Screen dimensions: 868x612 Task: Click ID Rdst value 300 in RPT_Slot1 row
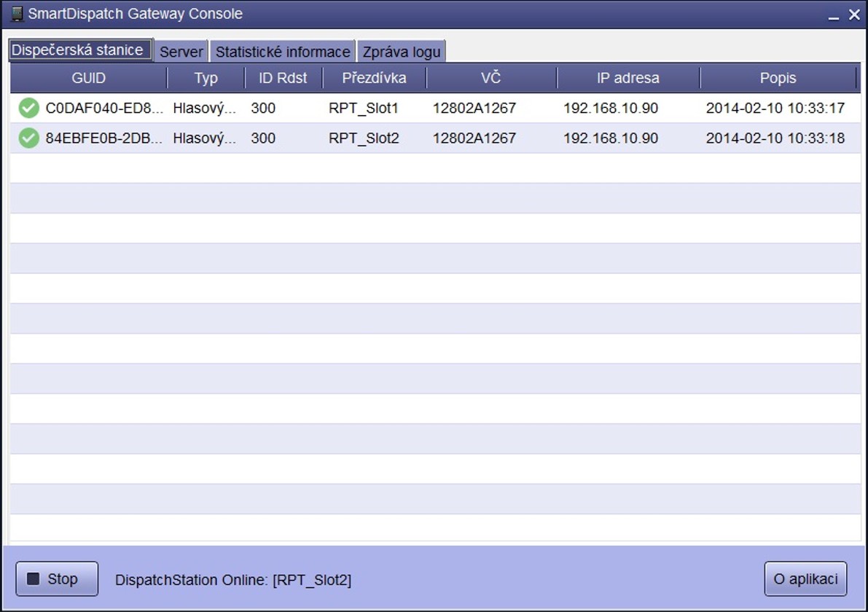click(x=263, y=108)
